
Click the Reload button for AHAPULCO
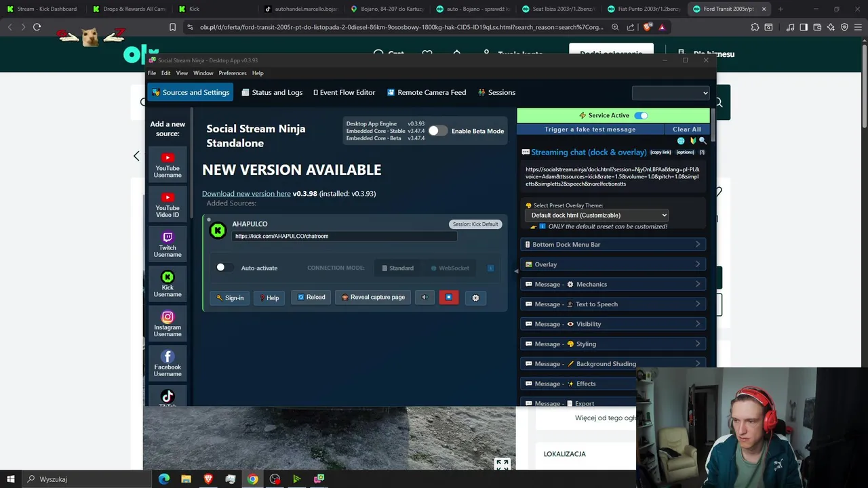coord(311,298)
